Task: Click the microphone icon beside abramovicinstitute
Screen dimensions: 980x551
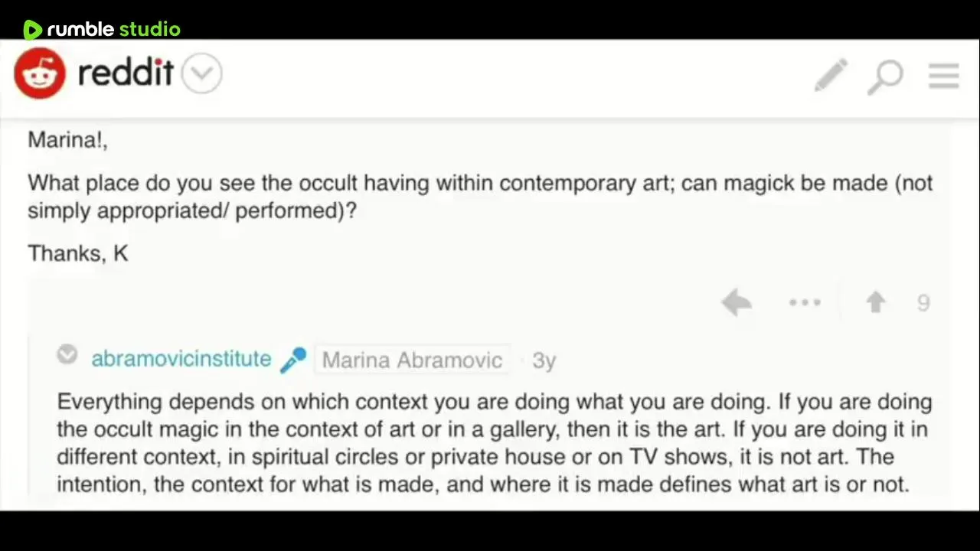Action: tap(293, 360)
